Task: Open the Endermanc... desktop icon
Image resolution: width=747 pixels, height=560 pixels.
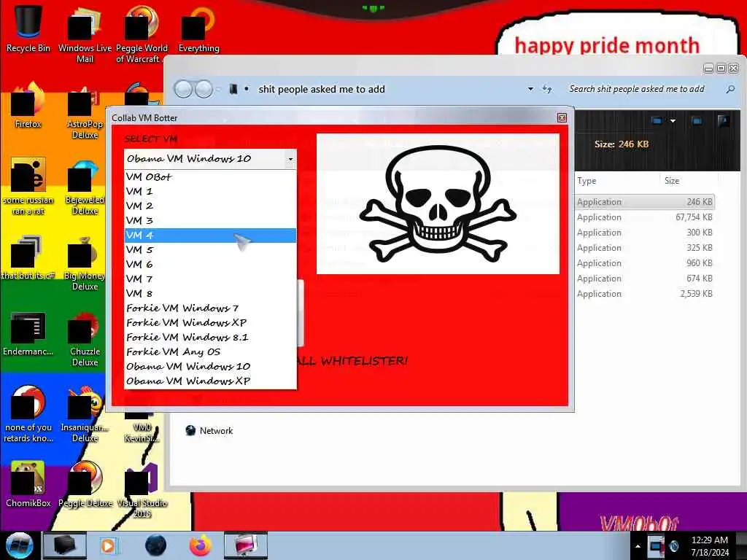Action: tap(28, 333)
